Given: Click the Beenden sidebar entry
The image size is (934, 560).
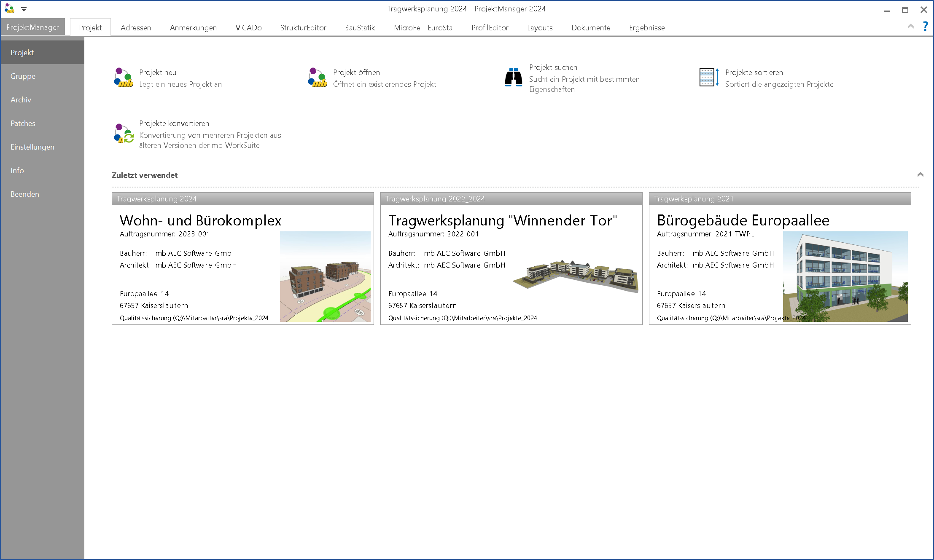Looking at the screenshot, I should 25,194.
